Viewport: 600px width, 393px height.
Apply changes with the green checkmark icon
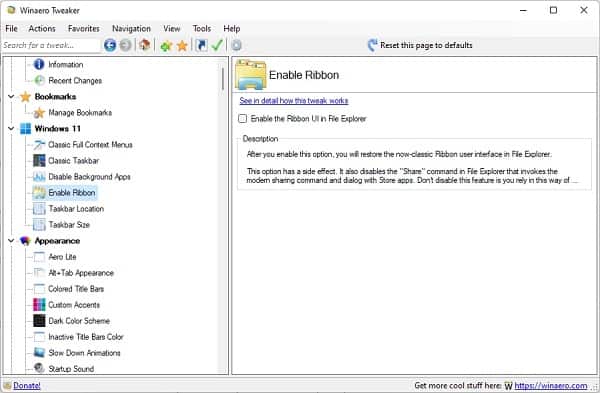tap(217, 45)
